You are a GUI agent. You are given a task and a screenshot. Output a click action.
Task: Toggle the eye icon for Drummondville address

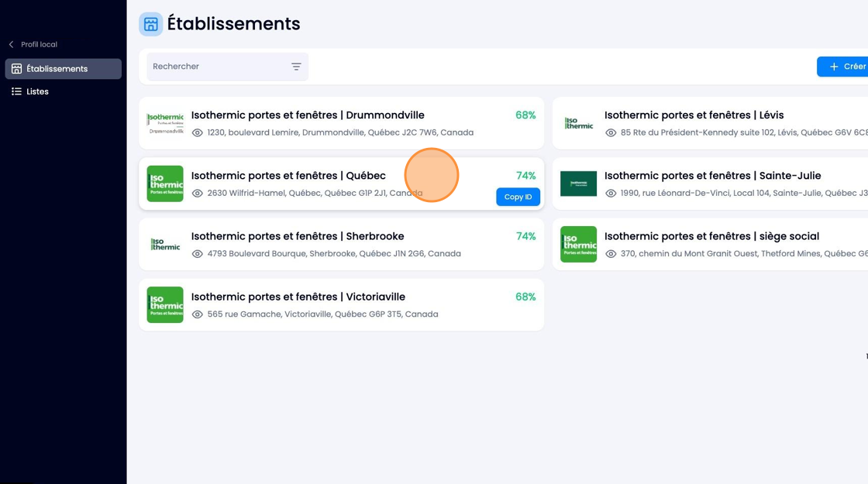(197, 132)
